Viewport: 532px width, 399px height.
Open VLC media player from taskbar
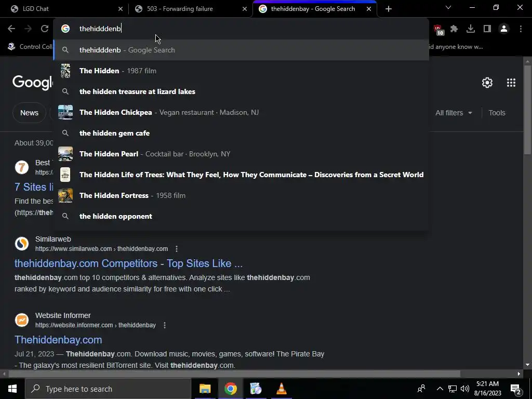click(281, 389)
